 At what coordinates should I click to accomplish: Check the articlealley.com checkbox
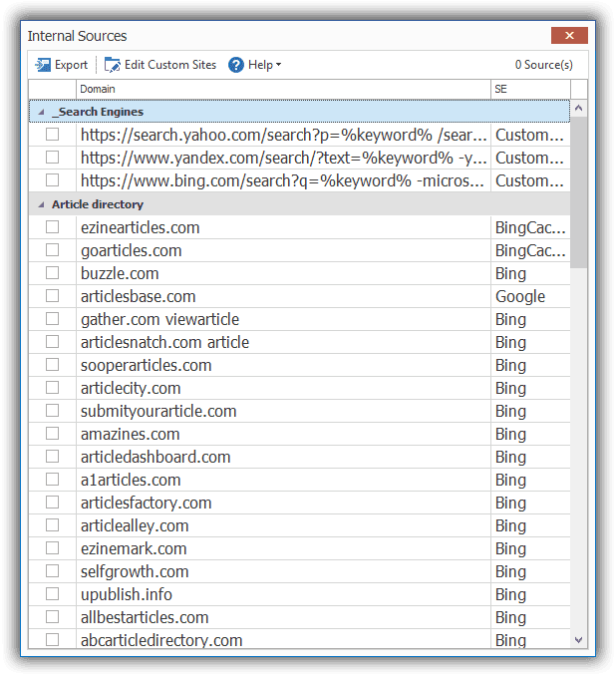tap(52, 525)
